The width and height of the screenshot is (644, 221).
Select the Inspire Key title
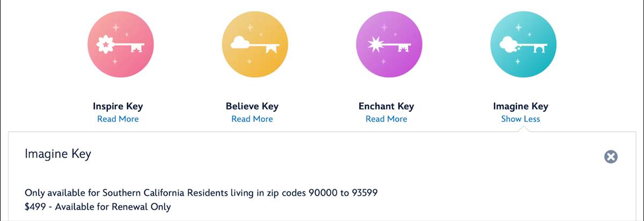pos(118,106)
